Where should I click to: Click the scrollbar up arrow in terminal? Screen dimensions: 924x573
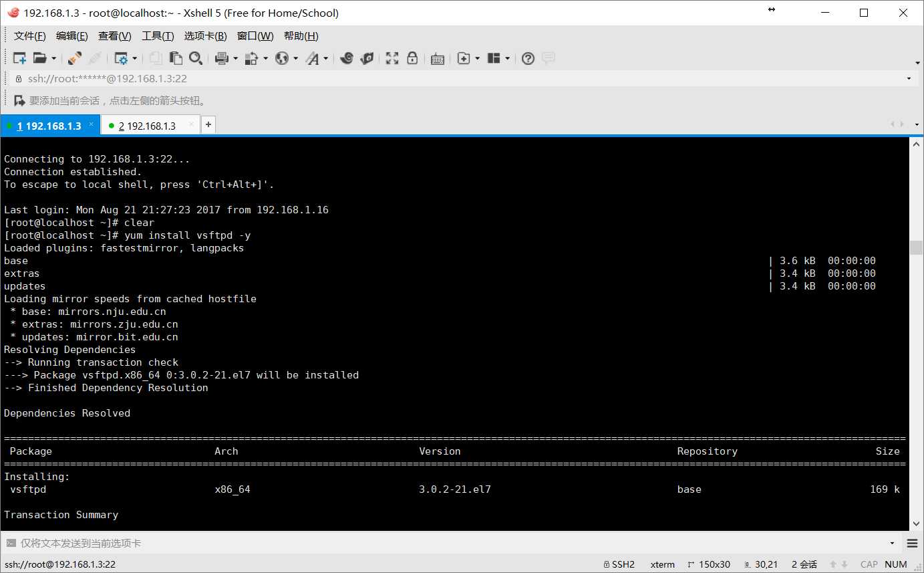click(916, 143)
